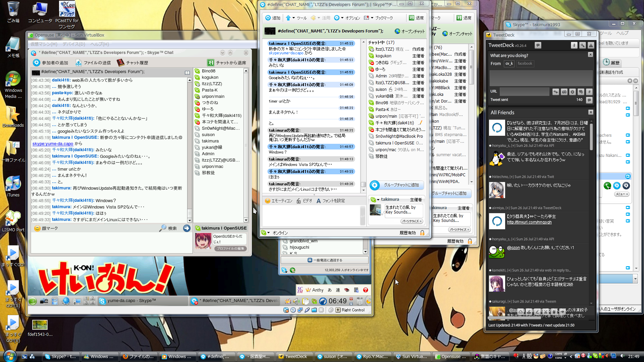
Task: Click 一般電話に通話する button
Action: (325, 260)
